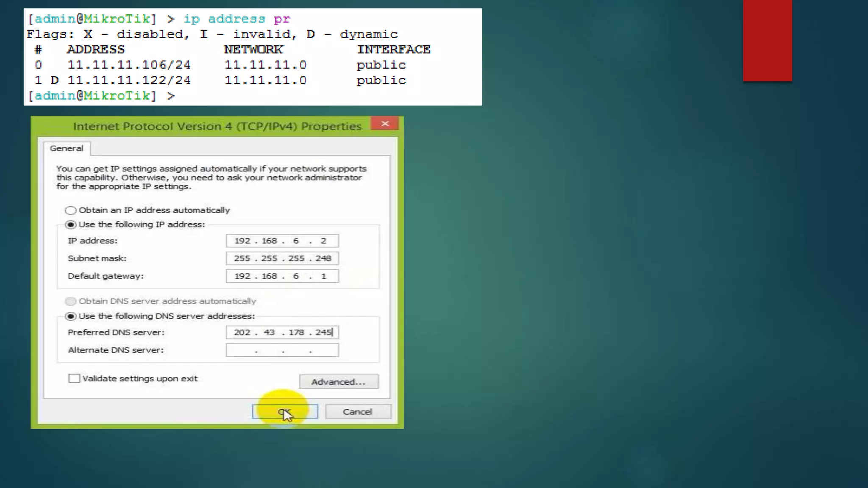
Task: Select Use the following DNS server addresses
Action: (70, 316)
